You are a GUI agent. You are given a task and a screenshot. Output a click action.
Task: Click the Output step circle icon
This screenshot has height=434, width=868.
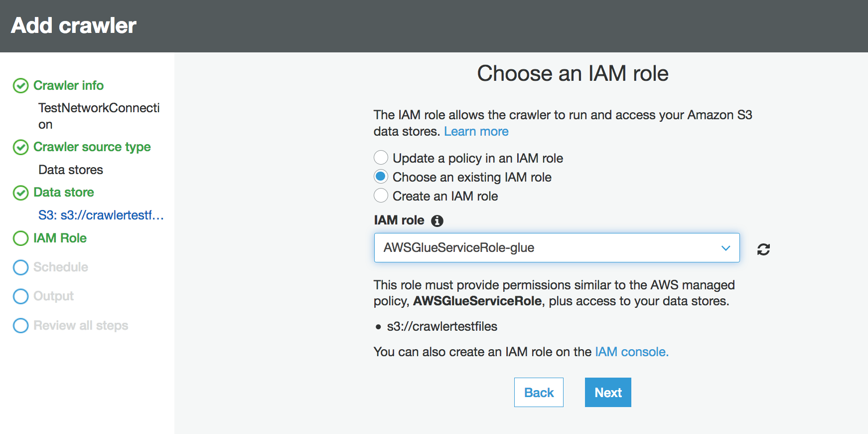click(20, 296)
